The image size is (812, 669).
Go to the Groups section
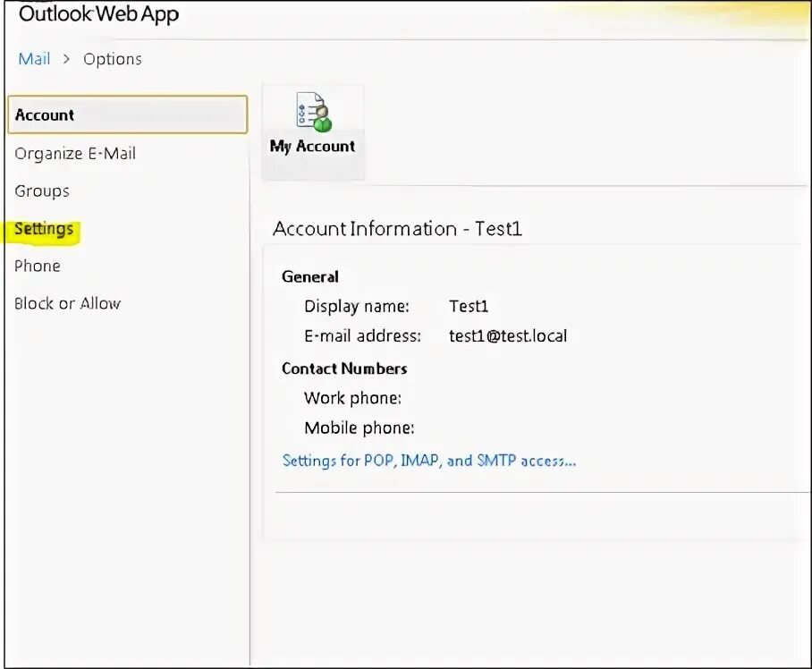42,191
